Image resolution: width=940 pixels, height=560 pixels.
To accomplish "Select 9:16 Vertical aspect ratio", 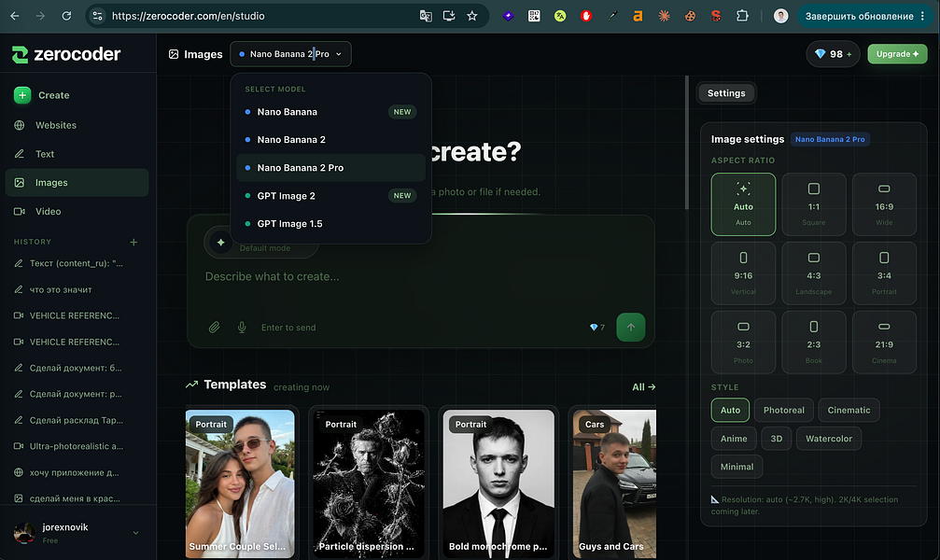I will click(743, 273).
